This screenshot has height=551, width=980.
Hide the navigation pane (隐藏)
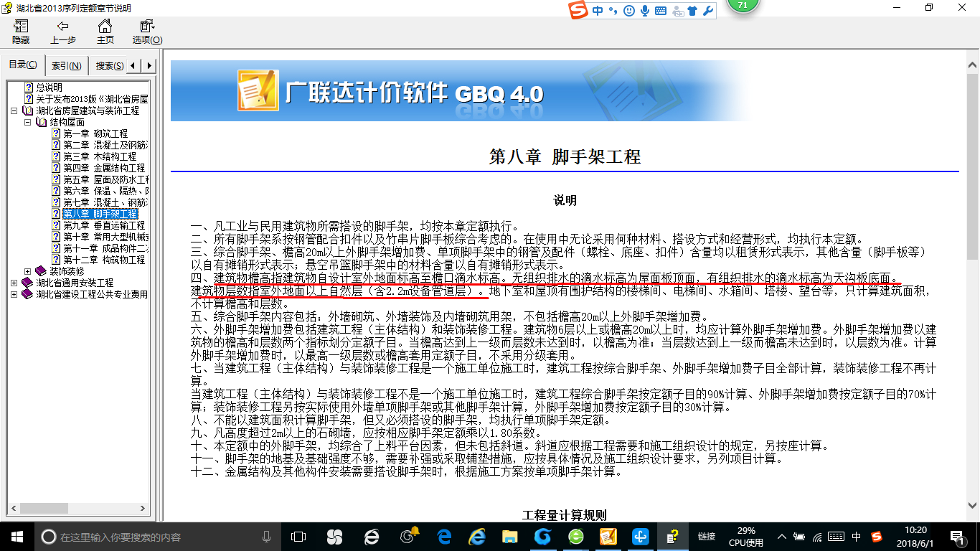[21, 32]
